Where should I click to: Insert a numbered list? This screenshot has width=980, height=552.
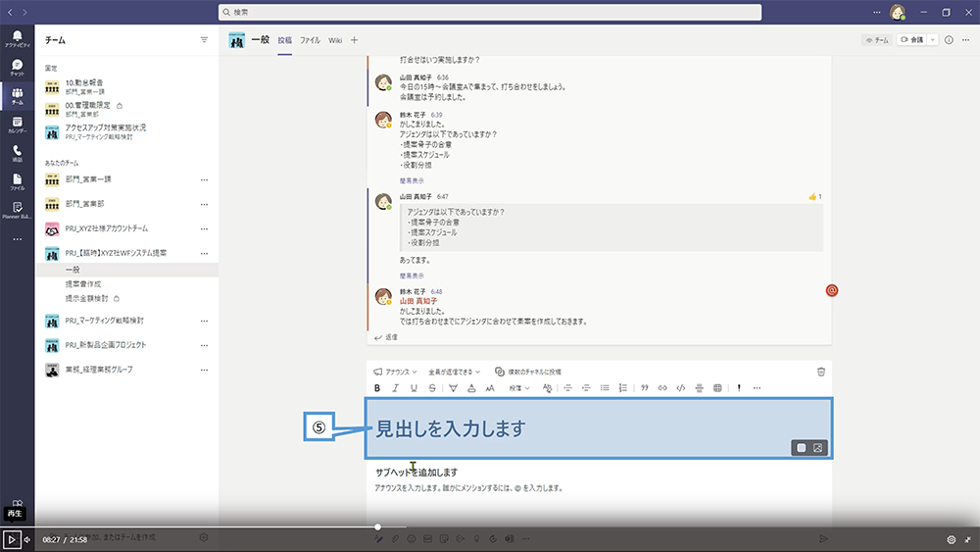tap(623, 388)
